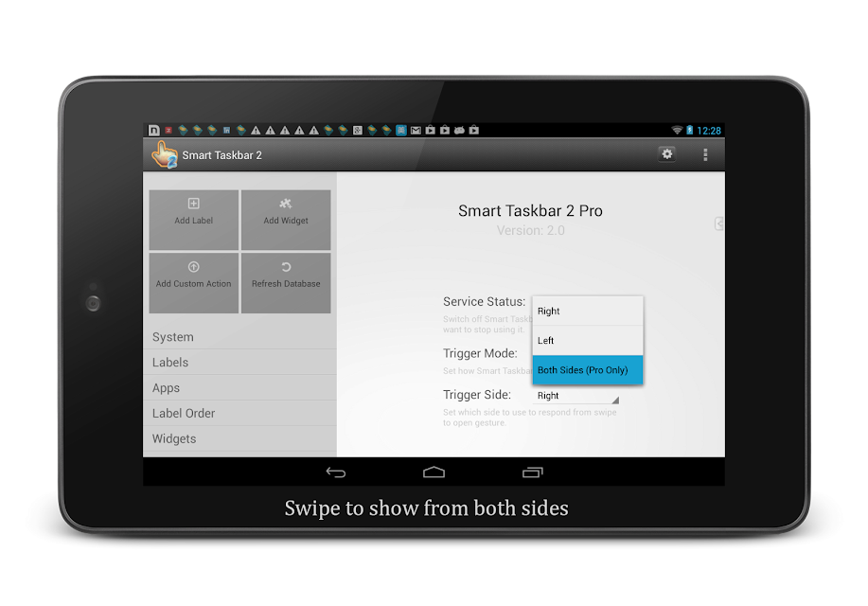Tap the Recent Apps navigation button

533,472
